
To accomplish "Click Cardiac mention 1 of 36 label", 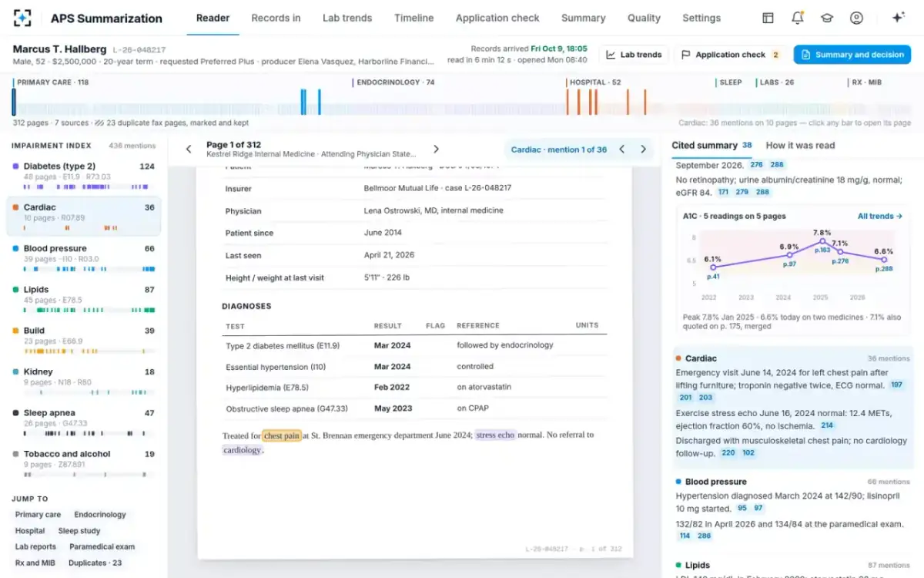I will 559,150.
